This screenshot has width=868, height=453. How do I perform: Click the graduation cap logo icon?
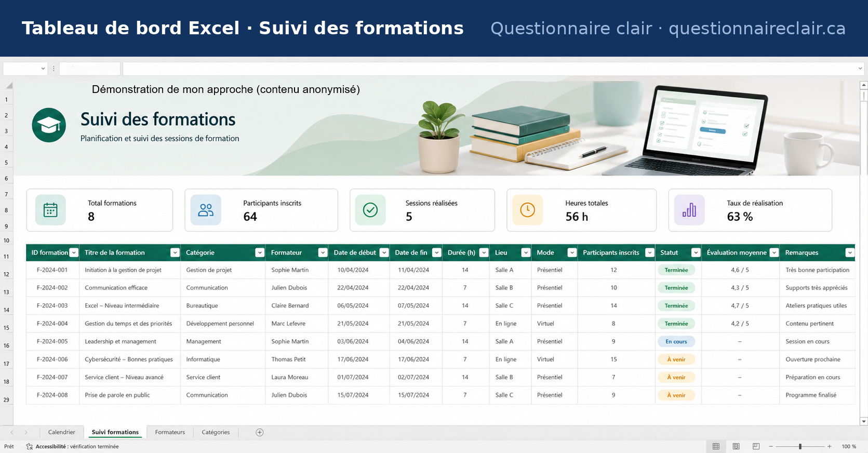[49, 125]
